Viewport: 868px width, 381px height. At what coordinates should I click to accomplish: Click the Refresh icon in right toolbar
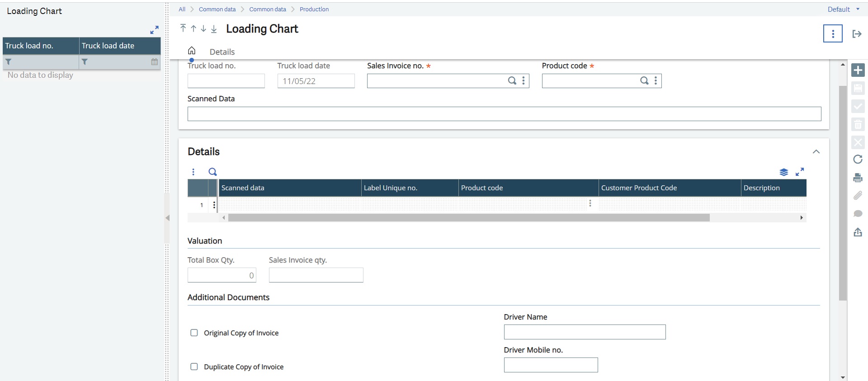tap(858, 159)
